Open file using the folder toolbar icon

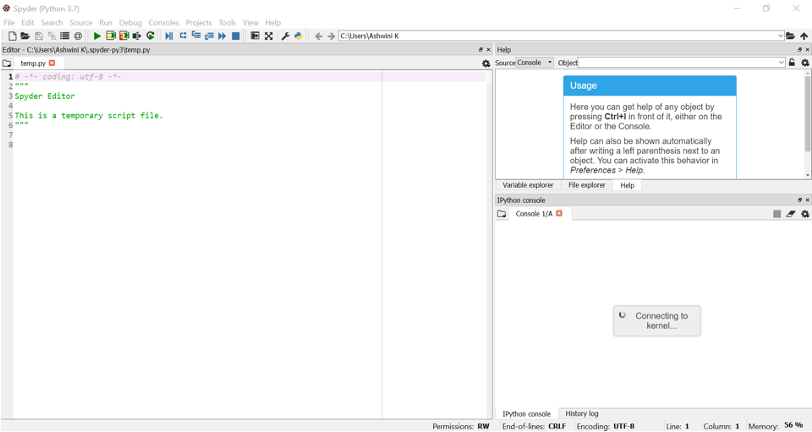(25, 36)
